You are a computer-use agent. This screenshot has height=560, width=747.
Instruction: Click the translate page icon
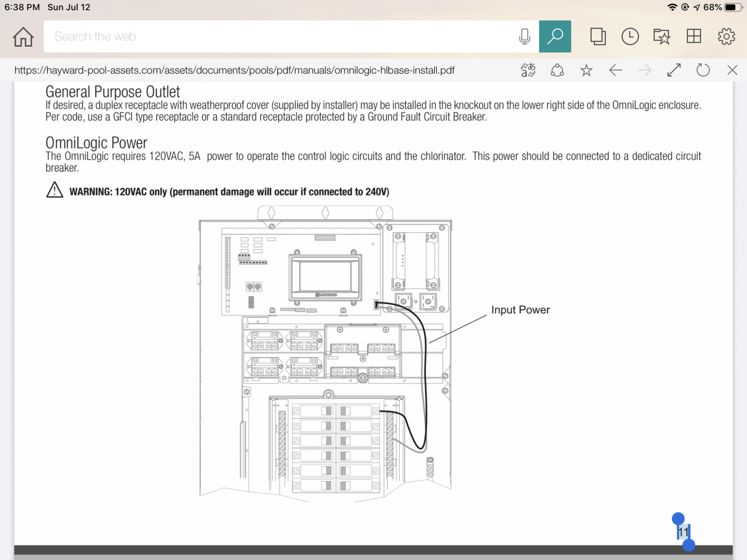[528, 70]
